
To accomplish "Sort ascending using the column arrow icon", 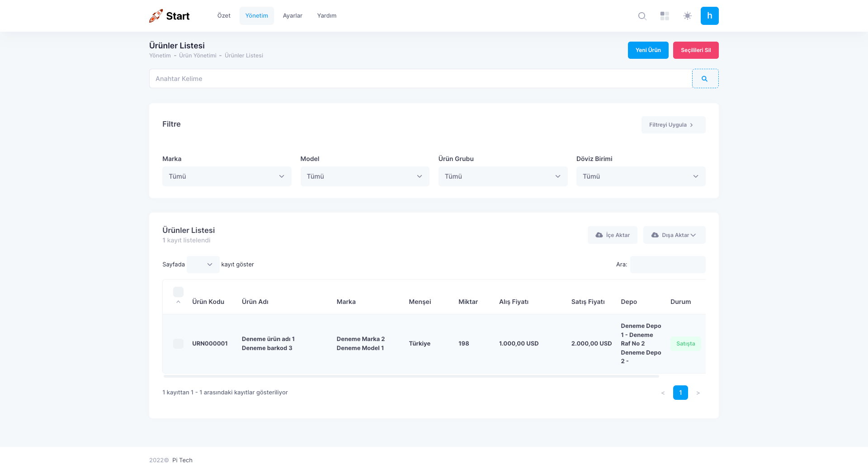I will pos(178,302).
